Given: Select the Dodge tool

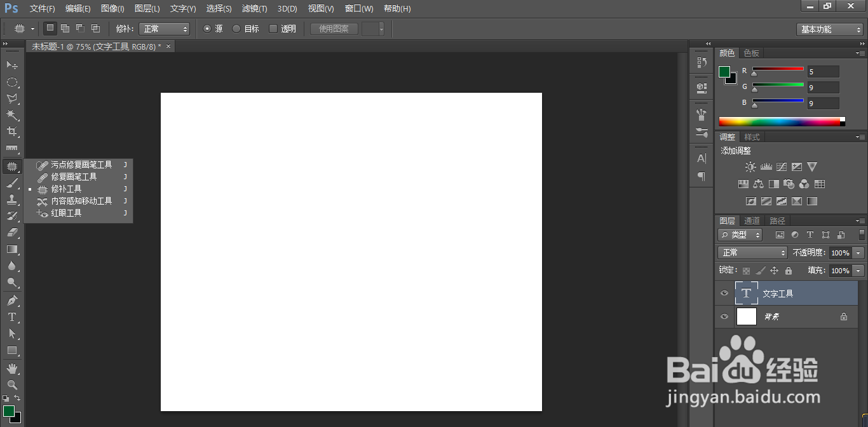Looking at the screenshot, I should [12, 282].
